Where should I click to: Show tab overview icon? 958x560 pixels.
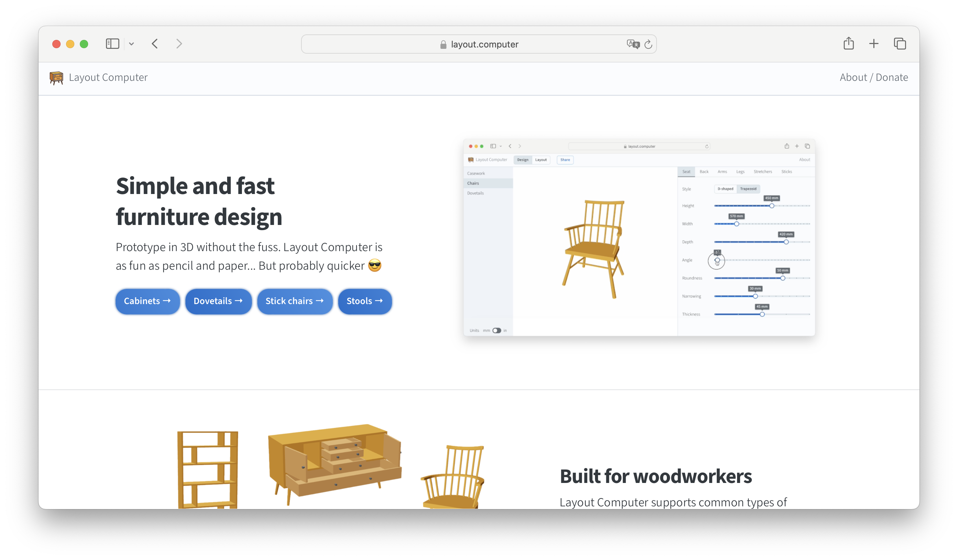click(x=900, y=44)
